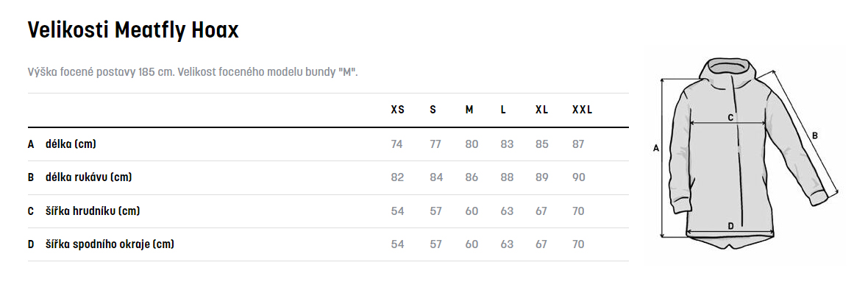The height and width of the screenshot is (307, 868).
Task: Click the 'šířka spodního okraje (cm)' row label
Action: click(110, 244)
